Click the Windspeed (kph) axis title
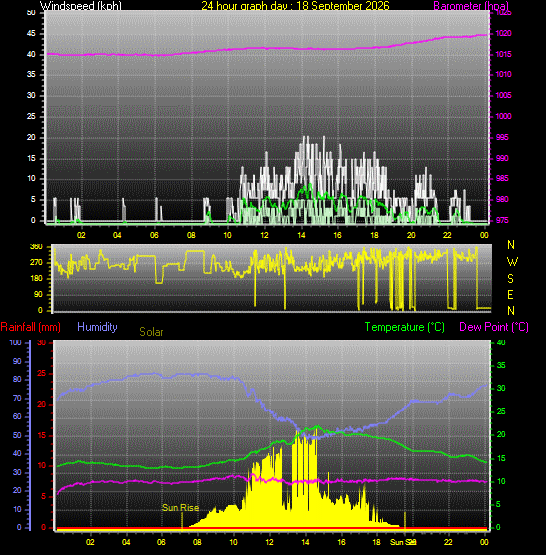 click(81, 6)
